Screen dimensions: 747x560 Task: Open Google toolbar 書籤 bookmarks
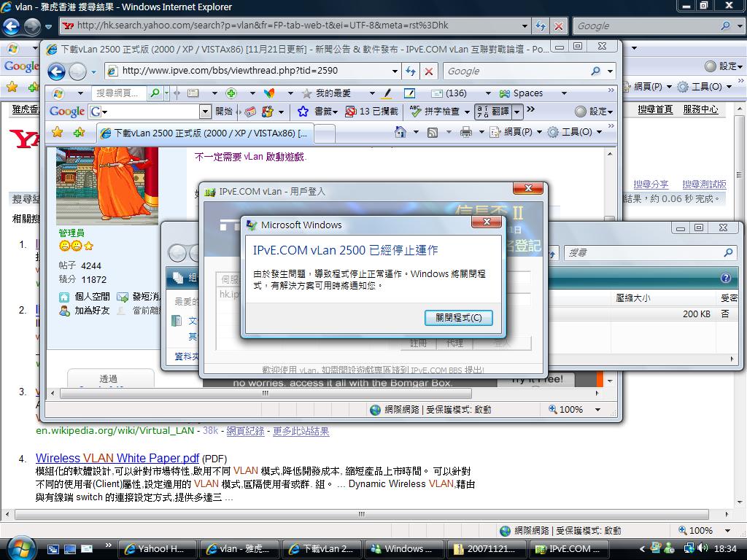317,112
